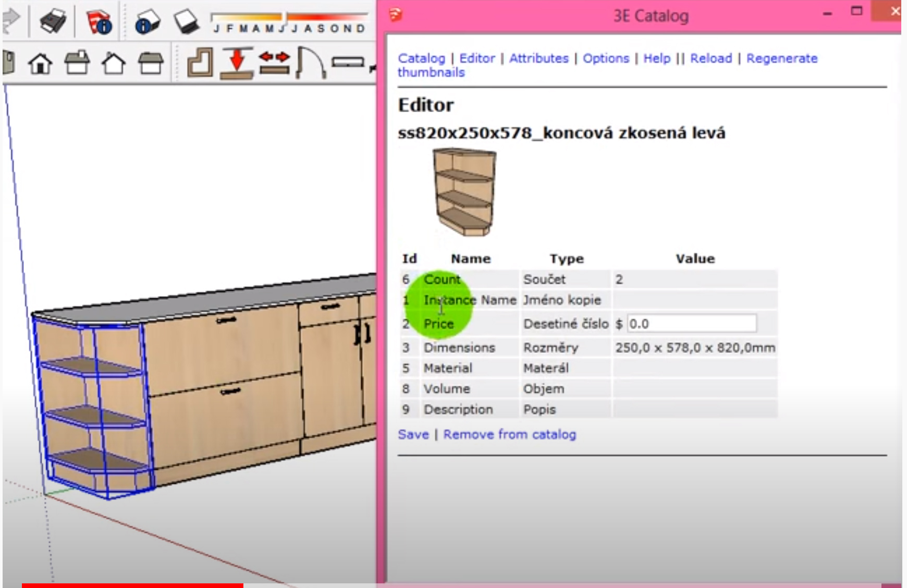Switch to the Attributes page

tap(538, 58)
